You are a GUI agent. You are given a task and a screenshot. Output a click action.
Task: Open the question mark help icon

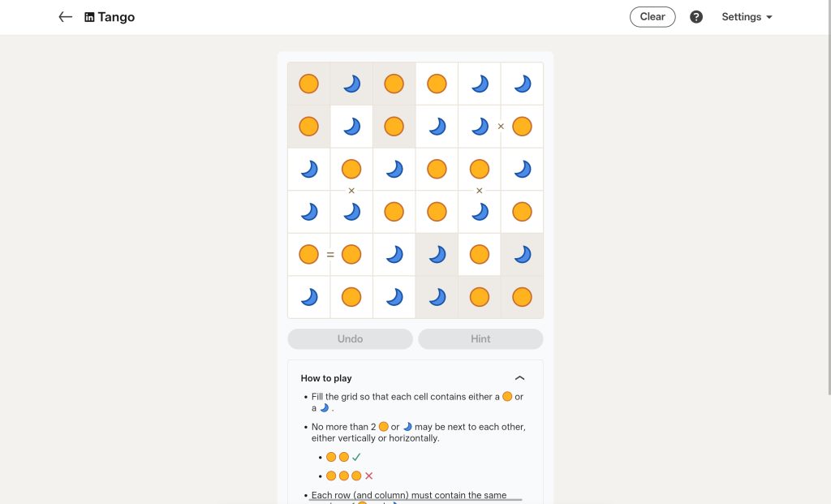tap(695, 16)
